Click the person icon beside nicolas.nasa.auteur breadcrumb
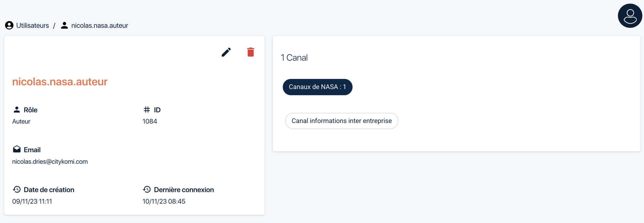 (x=64, y=26)
